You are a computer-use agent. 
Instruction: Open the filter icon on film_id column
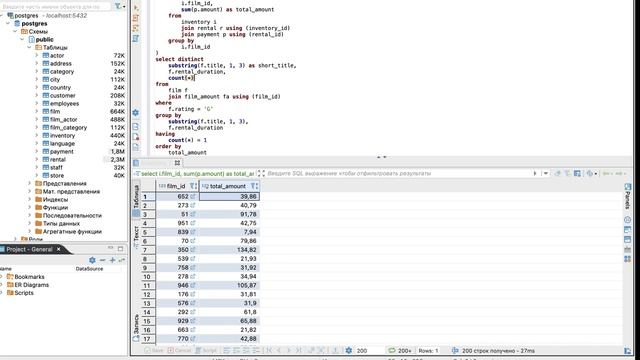coord(193,186)
